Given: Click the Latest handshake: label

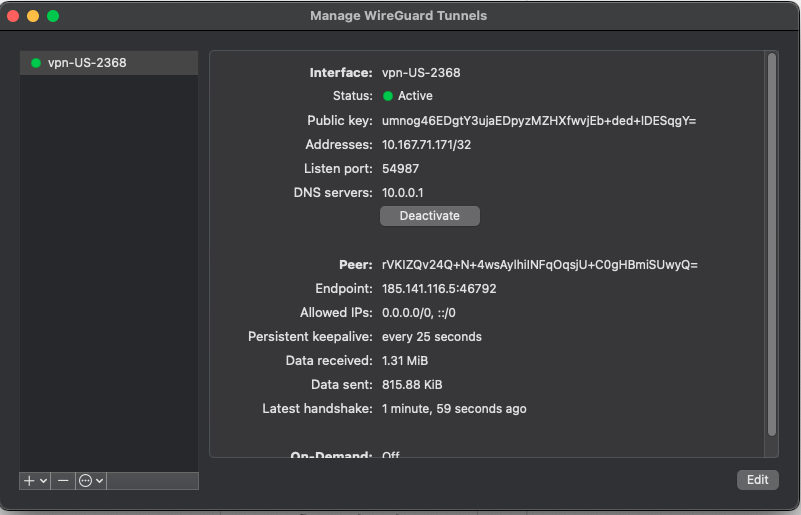Looking at the screenshot, I should pos(317,409).
